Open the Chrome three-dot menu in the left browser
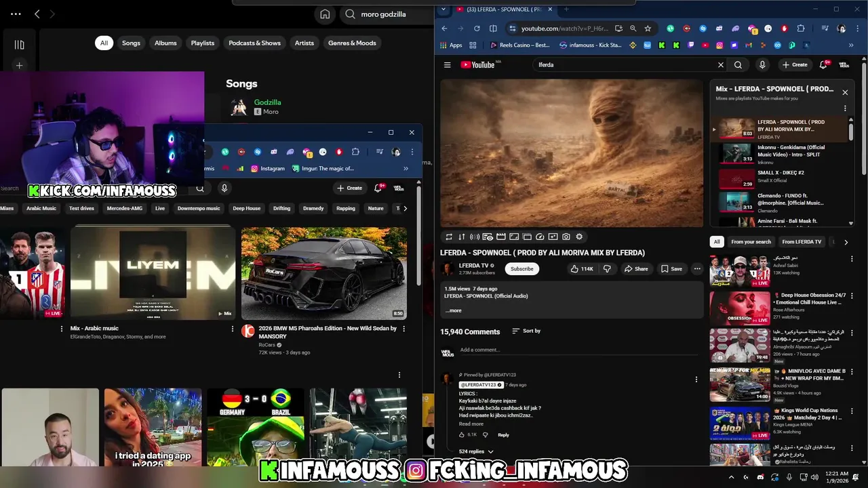The width and height of the screenshot is (868, 488). point(412,152)
